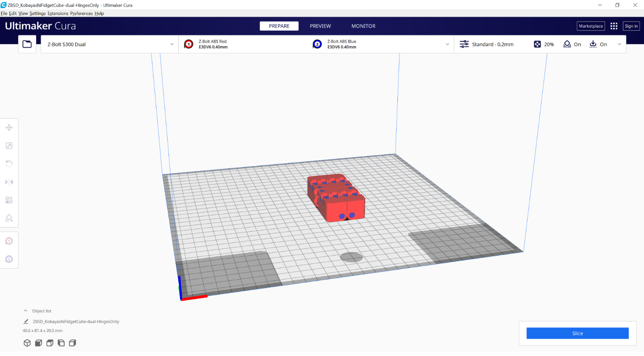Click the Cura logo in title bar
Screen dimensions: 644x356
tap(4, 5)
